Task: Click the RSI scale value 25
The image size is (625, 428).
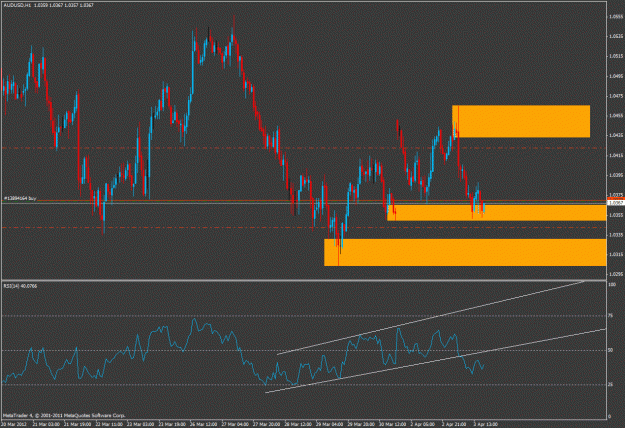Action: [x=611, y=385]
